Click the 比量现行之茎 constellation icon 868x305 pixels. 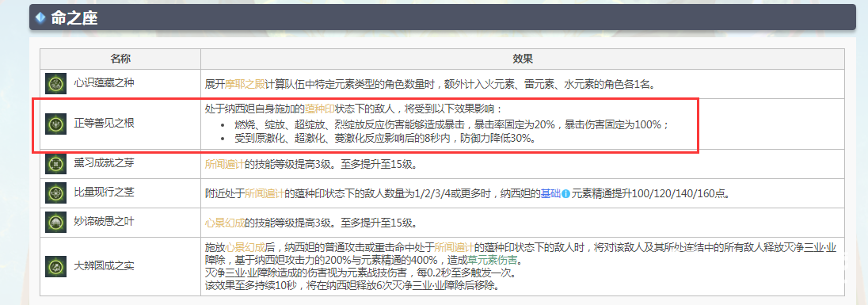tap(56, 193)
